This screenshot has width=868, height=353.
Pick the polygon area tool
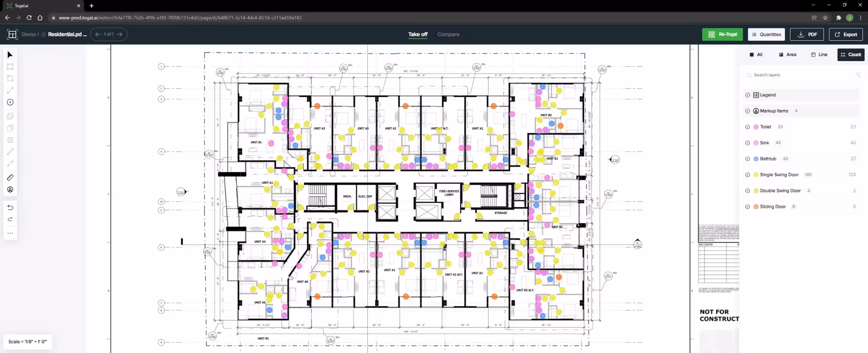click(10, 78)
